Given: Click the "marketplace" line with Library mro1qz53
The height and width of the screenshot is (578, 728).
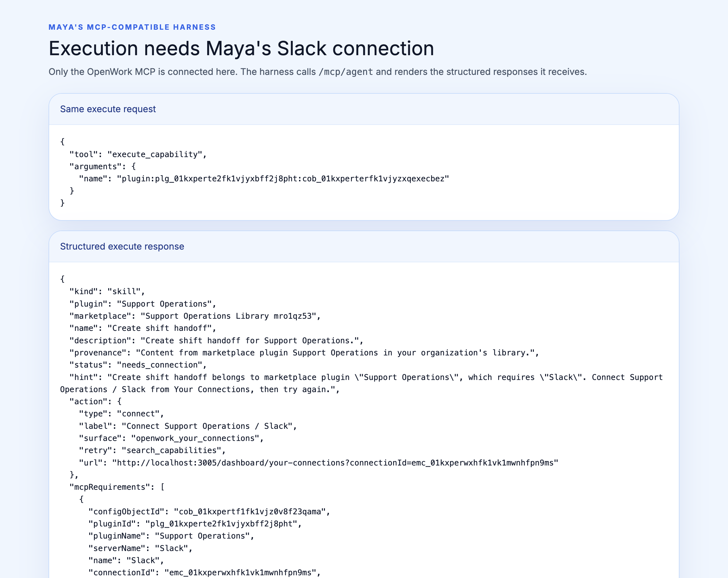Looking at the screenshot, I should (x=195, y=316).
